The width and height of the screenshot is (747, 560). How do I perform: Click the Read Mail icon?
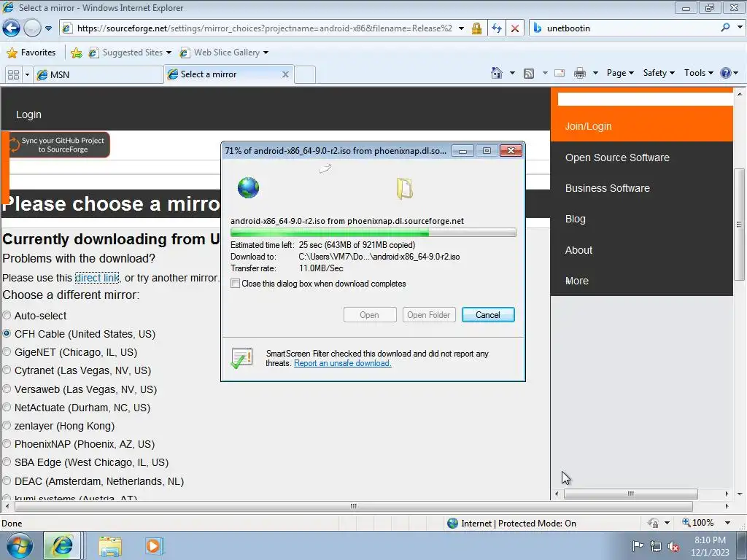click(560, 73)
